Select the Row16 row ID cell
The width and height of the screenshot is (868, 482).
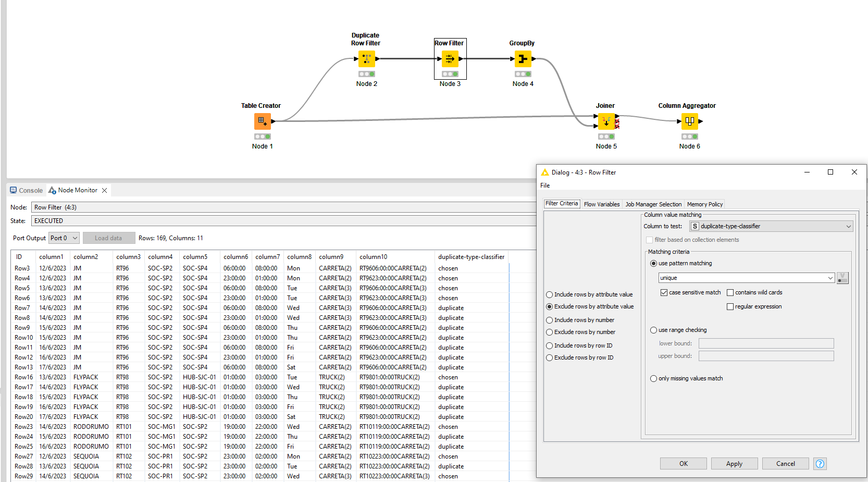[23, 377]
